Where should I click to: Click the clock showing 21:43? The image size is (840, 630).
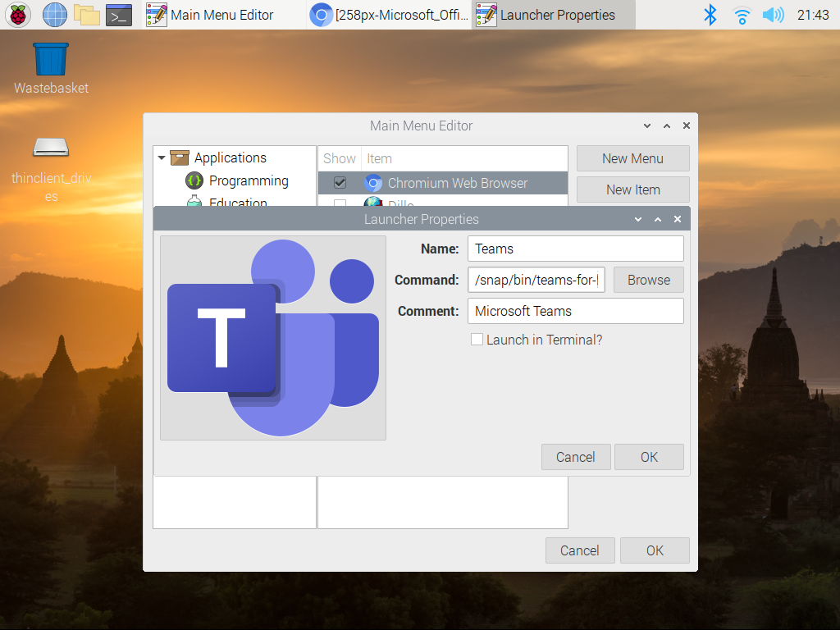click(813, 15)
